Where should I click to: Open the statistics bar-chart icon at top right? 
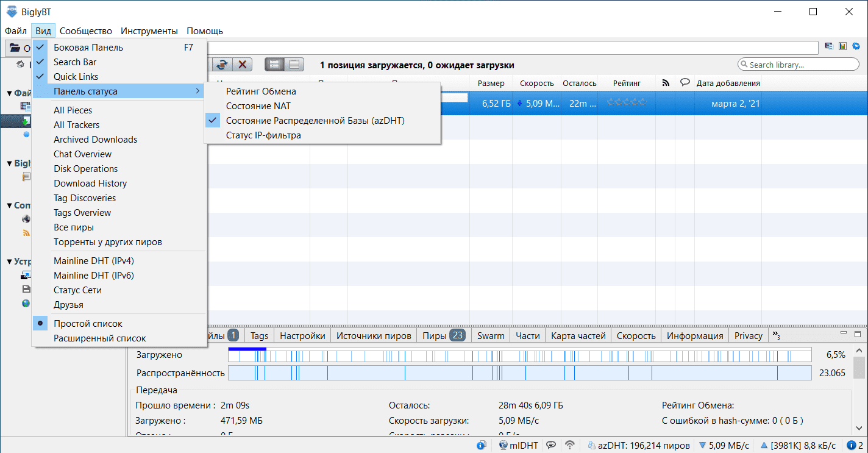pyautogui.click(x=842, y=46)
